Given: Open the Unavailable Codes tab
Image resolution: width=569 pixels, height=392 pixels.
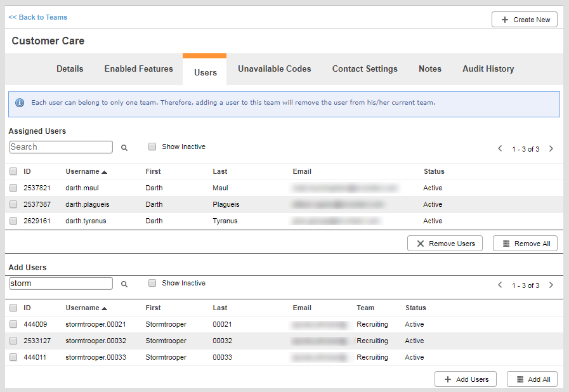Looking at the screenshot, I should 274,69.
